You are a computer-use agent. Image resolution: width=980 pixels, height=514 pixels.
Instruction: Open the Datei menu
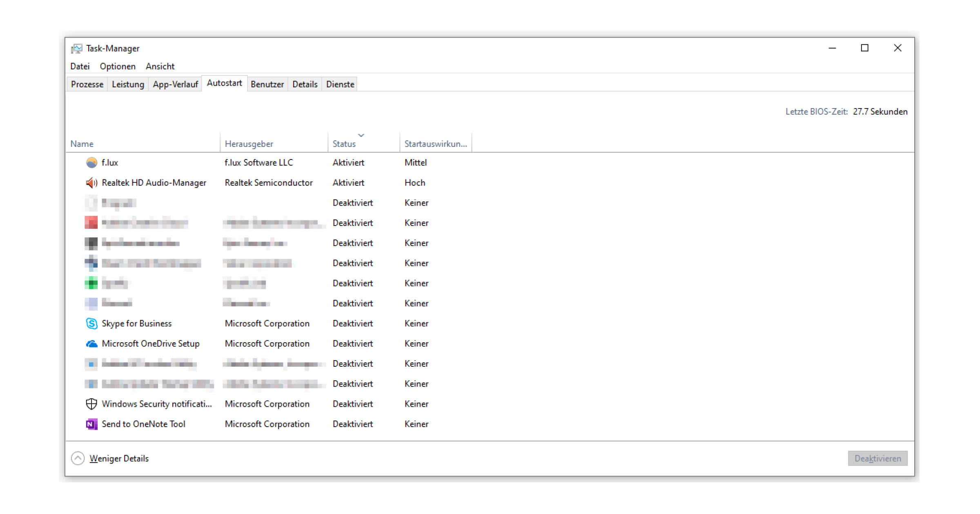[x=80, y=66]
